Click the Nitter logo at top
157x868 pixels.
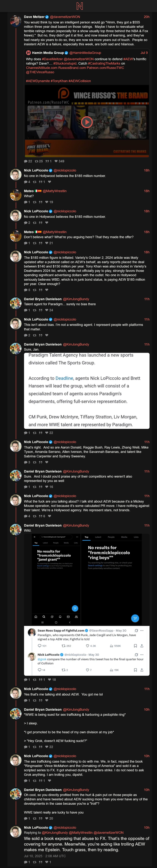(x=79, y=6)
